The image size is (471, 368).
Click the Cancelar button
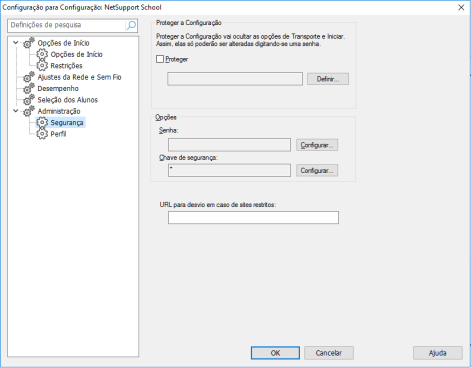pos(329,353)
